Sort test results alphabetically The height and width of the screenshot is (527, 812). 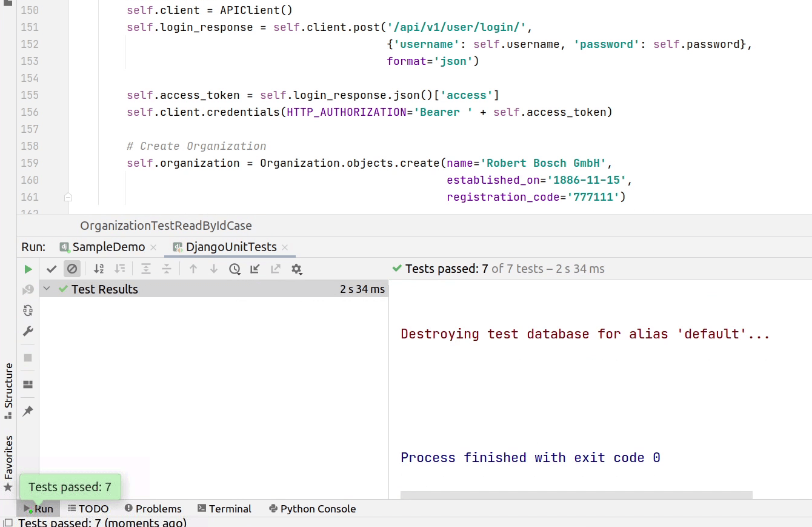tap(98, 269)
